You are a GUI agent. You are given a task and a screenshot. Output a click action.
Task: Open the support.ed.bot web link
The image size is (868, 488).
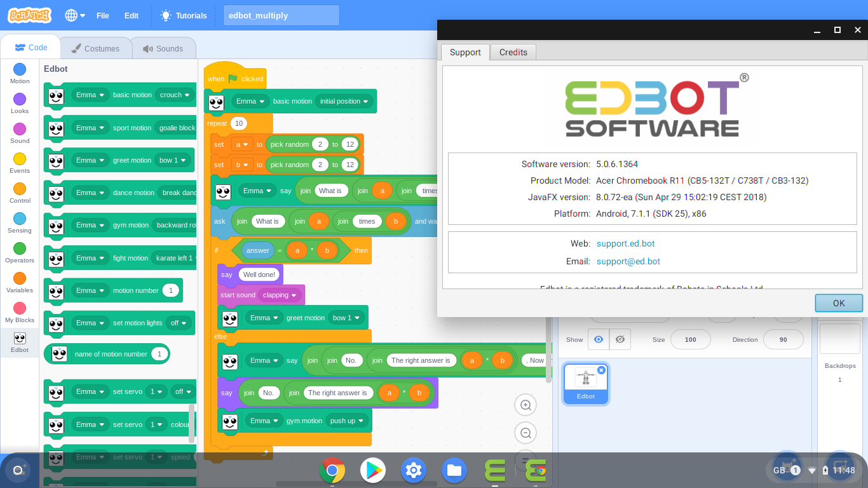(x=625, y=243)
